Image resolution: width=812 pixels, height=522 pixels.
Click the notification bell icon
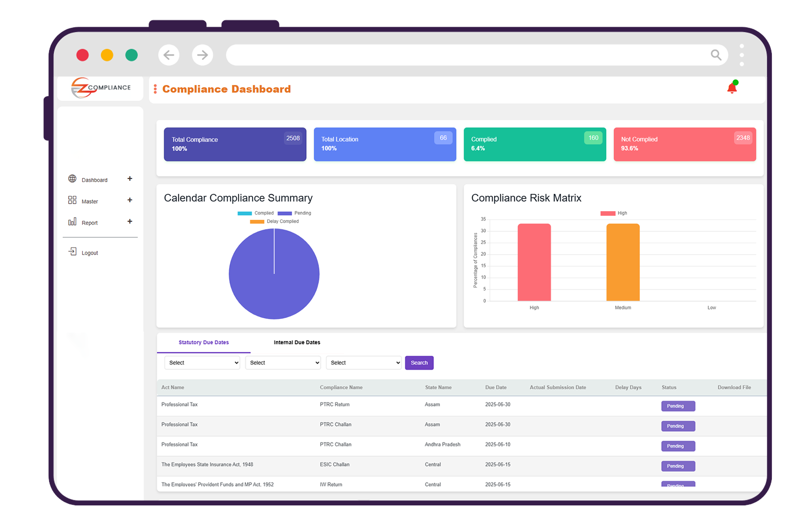pyautogui.click(x=732, y=88)
